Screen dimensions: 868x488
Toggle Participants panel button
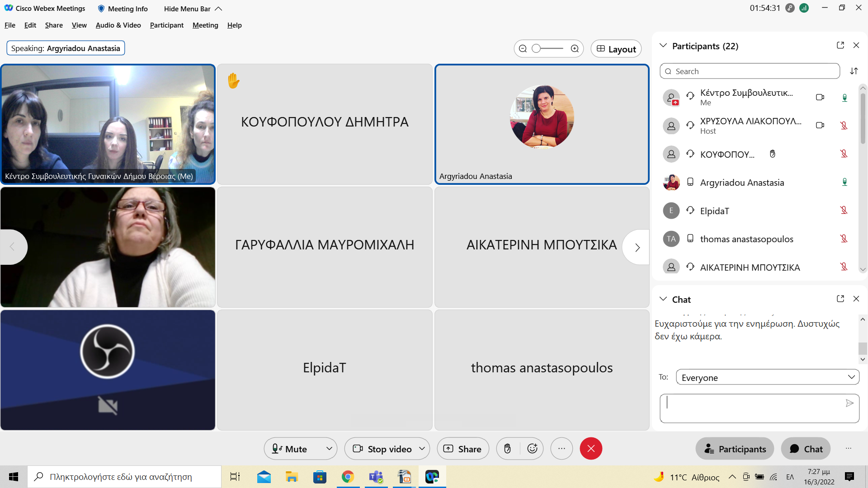pyautogui.click(x=735, y=449)
